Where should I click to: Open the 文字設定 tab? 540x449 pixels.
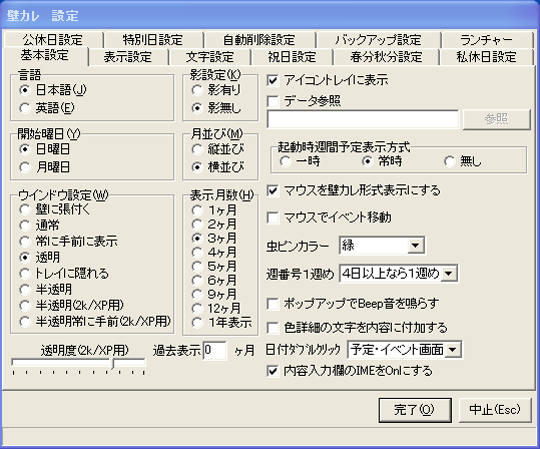(210, 57)
